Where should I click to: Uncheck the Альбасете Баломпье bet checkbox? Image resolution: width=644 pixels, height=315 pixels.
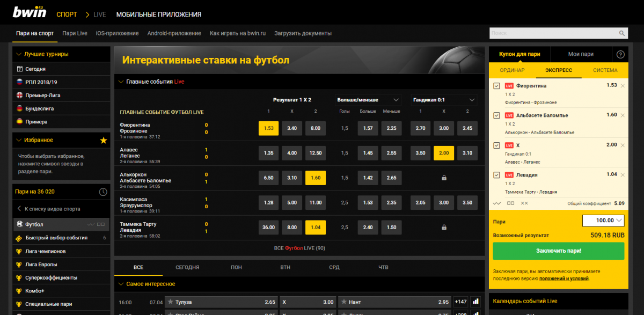[496, 115]
